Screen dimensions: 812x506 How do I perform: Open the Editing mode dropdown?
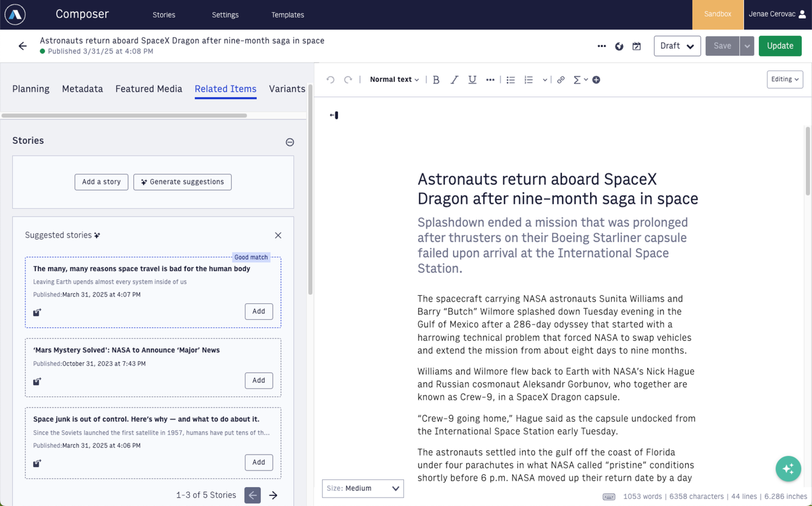[785, 79]
